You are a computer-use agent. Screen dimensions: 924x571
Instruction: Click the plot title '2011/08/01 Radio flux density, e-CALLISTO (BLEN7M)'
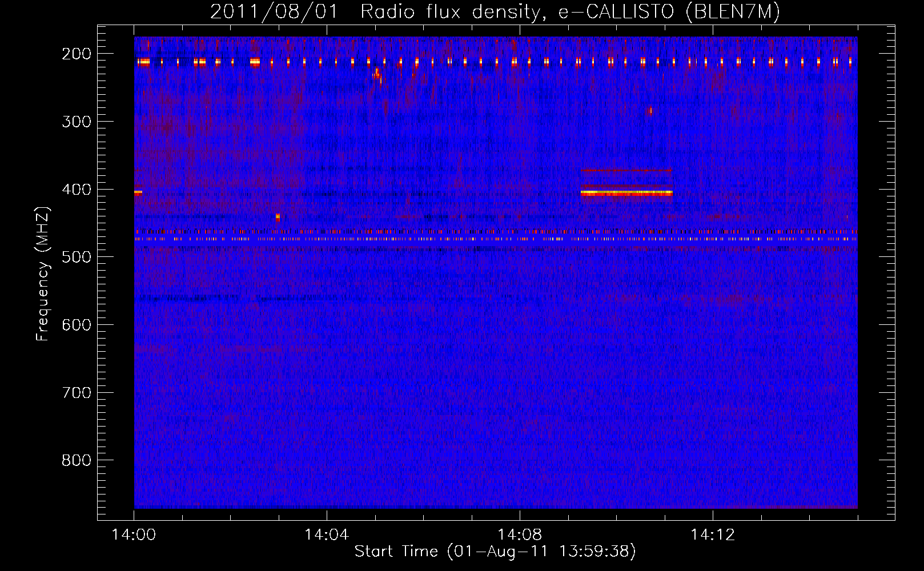point(495,11)
